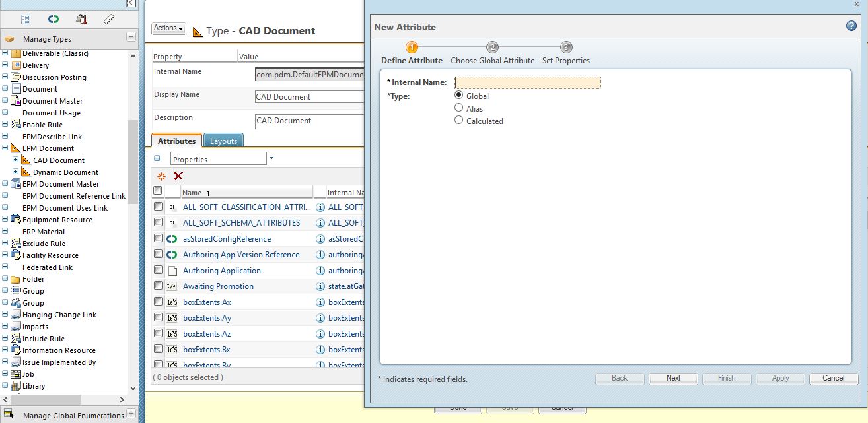The image size is (868, 423).
Task: Click info icon for Awaiting Promotion row
Action: click(x=320, y=286)
